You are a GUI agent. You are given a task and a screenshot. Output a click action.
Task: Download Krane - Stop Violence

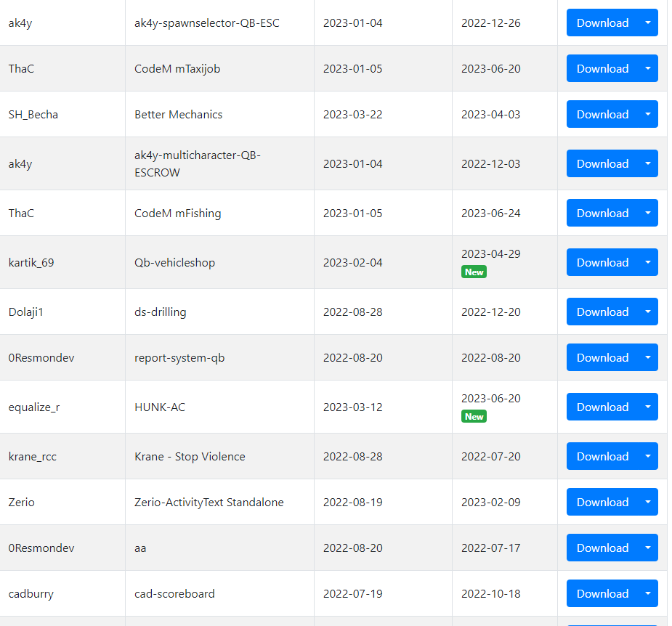[602, 456]
